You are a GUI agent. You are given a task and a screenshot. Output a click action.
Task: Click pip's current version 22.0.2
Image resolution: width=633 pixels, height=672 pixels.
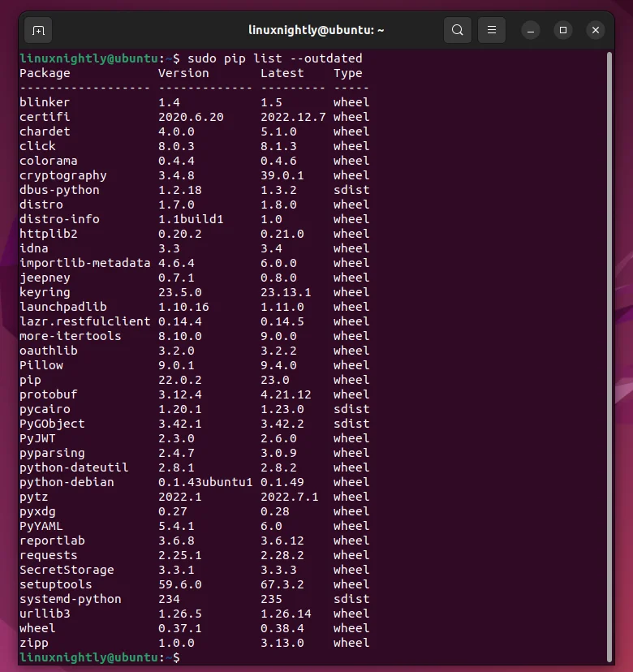pyautogui.click(x=180, y=380)
